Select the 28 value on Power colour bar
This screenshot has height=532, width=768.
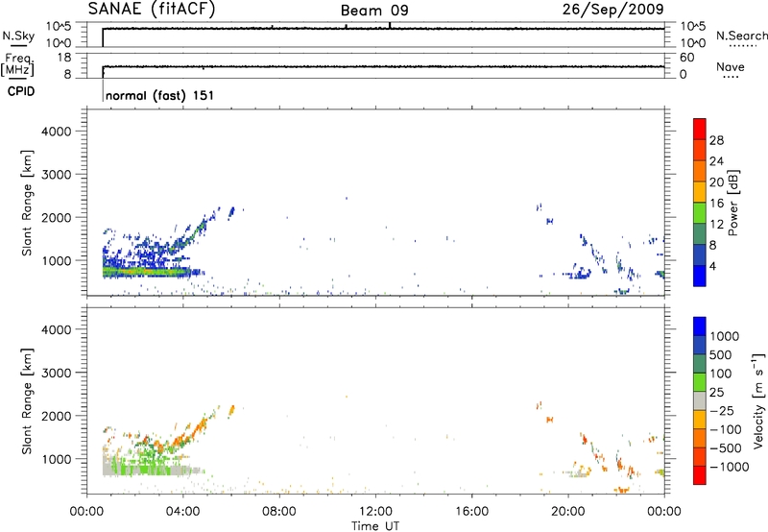pos(716,140)
